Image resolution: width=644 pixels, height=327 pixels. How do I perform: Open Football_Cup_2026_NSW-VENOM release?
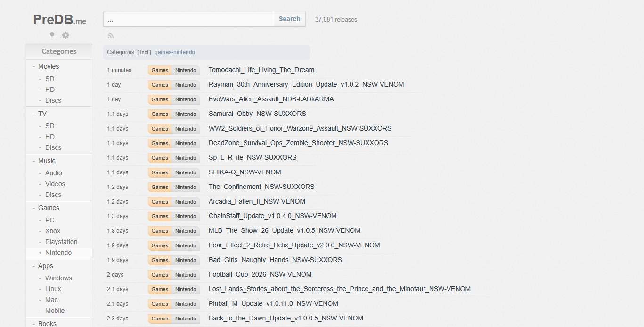pos(260,275)
